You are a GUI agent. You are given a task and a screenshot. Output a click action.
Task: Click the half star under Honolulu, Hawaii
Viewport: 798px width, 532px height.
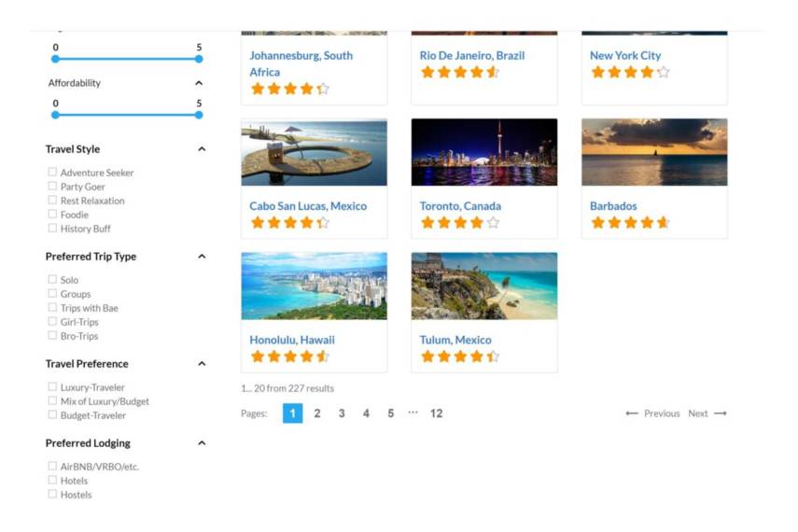click(x=323, y=357)
